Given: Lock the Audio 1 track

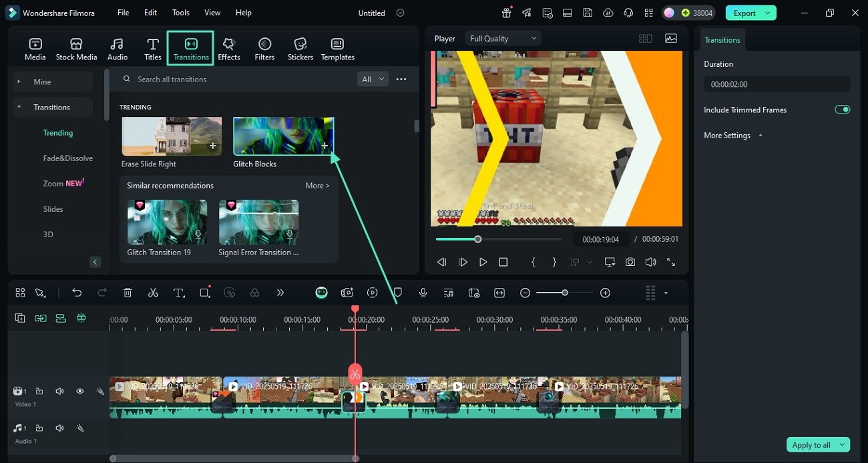Looking at the screenshot, I should 39,428.
